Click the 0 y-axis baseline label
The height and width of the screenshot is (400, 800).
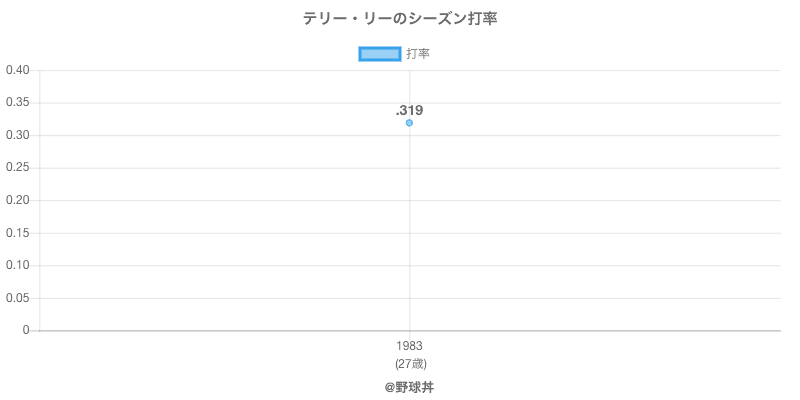27,330
